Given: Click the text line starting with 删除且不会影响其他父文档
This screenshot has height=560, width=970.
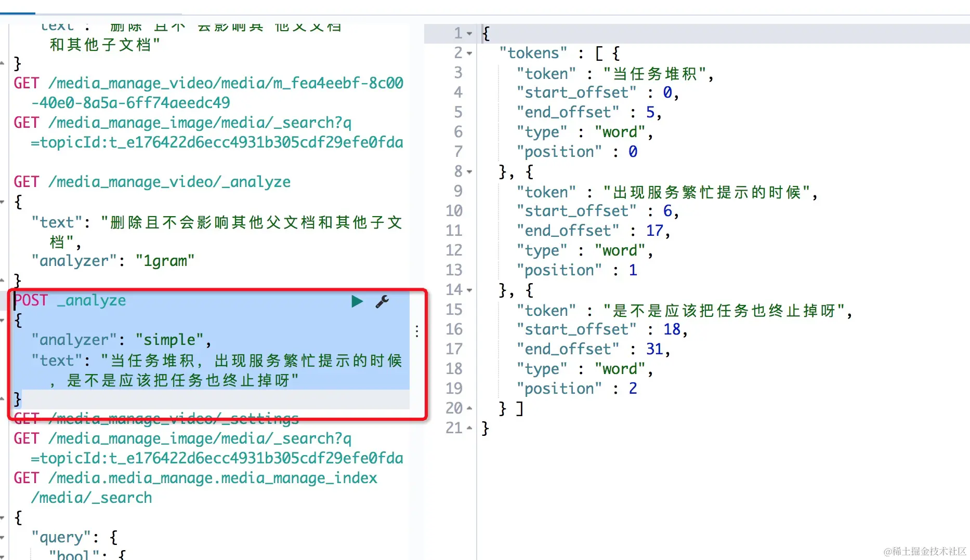Looking at the screenshot, I should coord(217,222).
